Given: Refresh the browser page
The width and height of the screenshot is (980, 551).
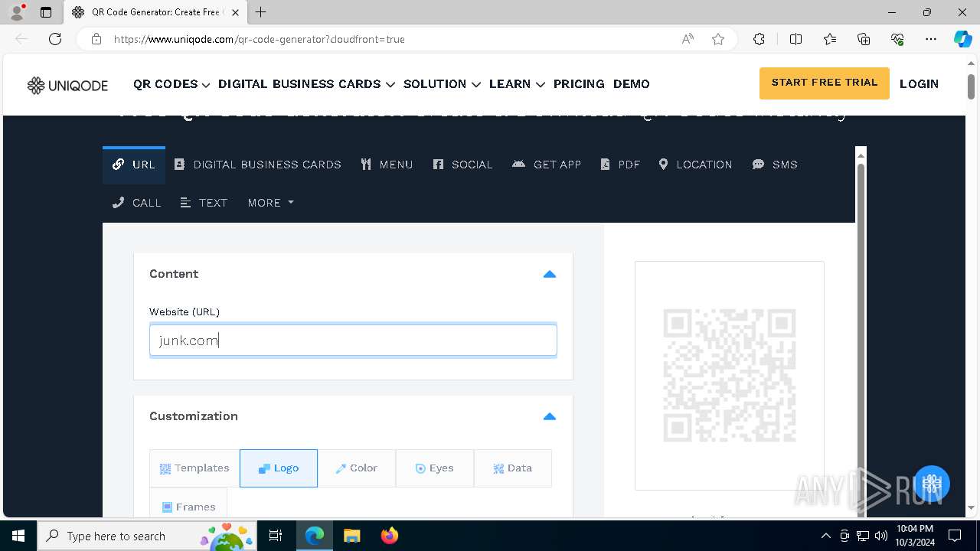Looking at the screenshot, I should [x=55, y=39].
